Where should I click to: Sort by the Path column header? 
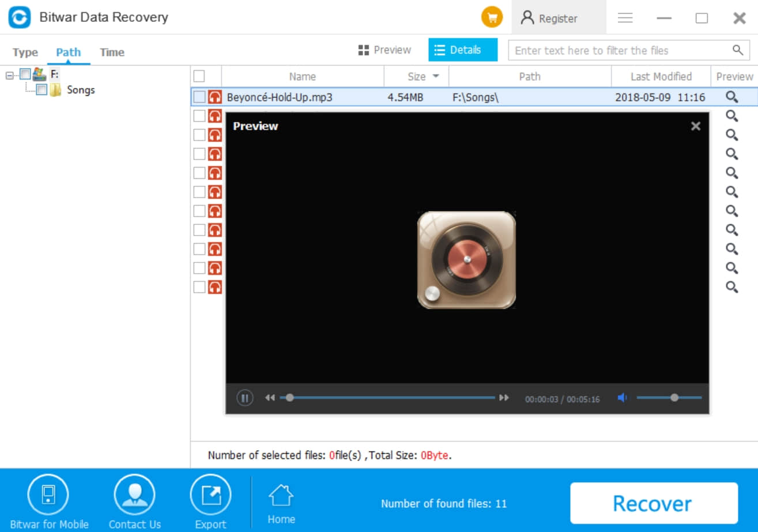point(530,76)
